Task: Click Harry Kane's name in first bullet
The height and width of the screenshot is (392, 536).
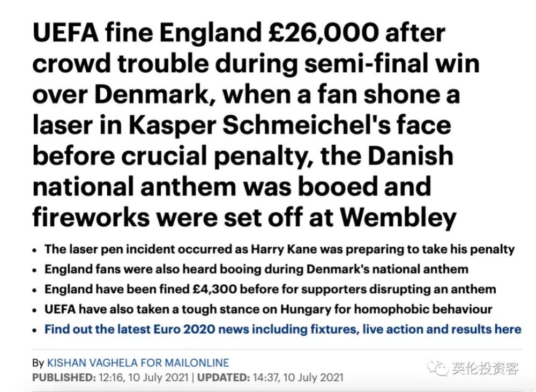Action: click(x=284, y=249)
